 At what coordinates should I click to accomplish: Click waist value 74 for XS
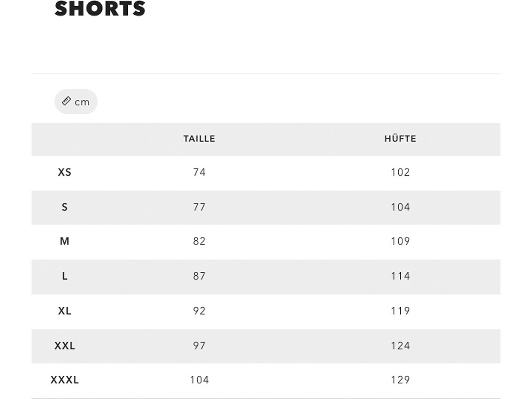pos(199,172)
